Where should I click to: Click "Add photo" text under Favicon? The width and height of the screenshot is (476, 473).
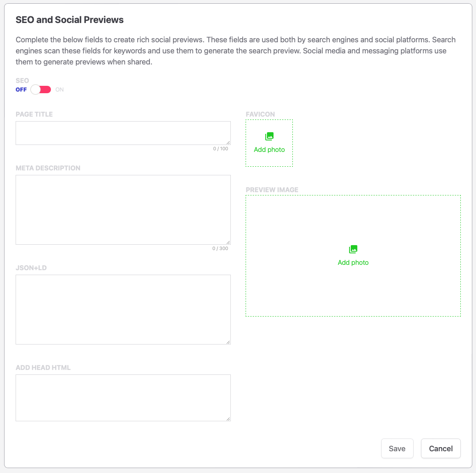point(269,150)
